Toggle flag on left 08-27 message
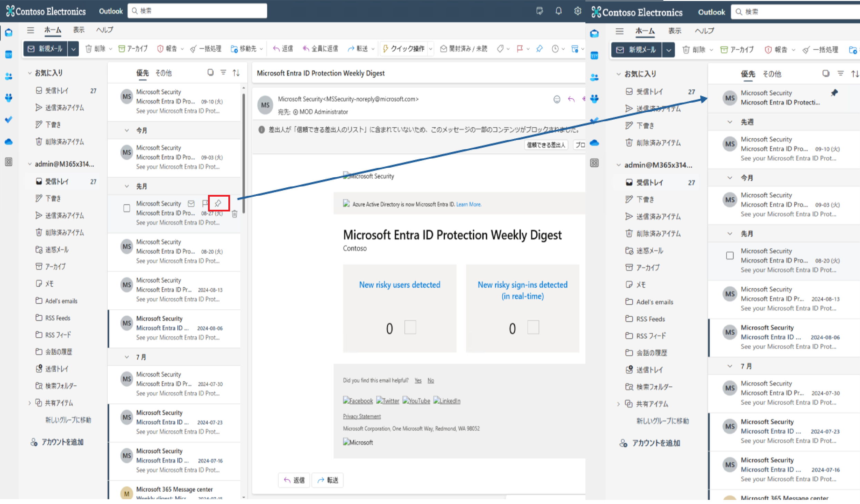Screen dimensions: 860x504 click(205, 204)
